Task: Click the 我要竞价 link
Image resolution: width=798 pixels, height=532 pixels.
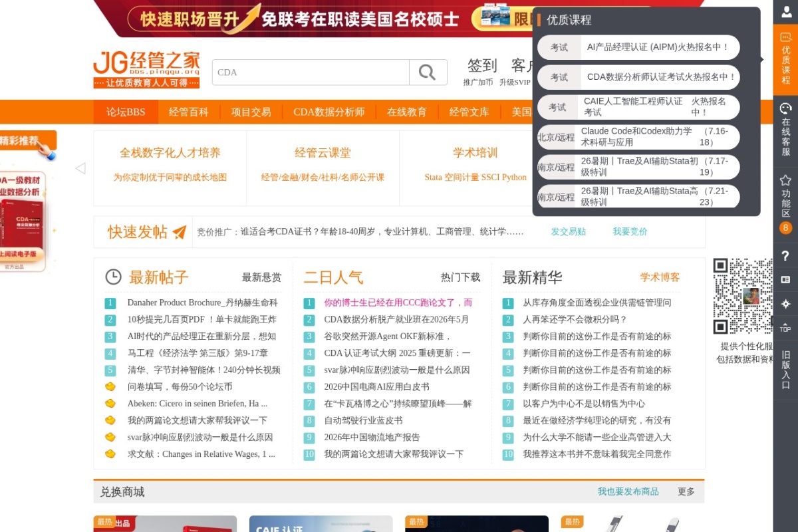Action: coord(630,231)
